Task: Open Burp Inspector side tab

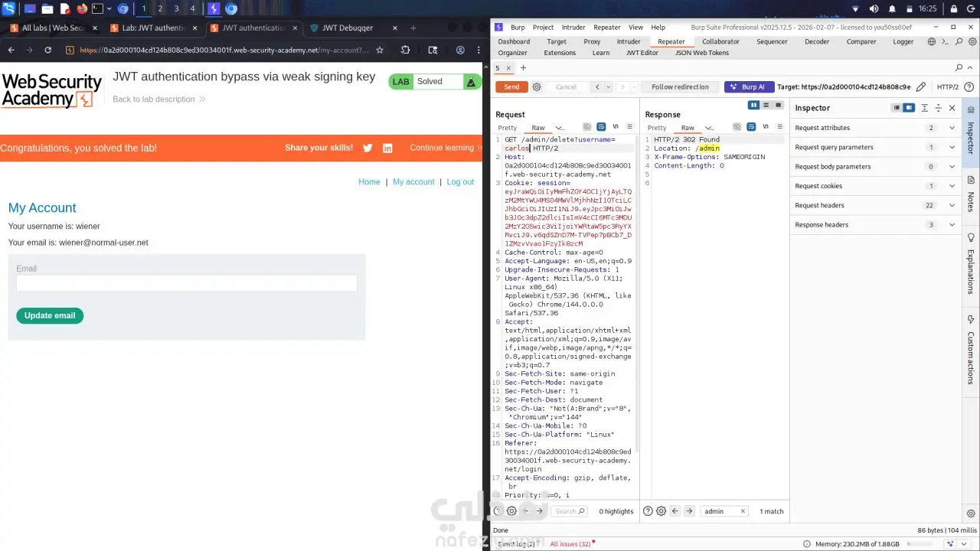Action: pyautogui.click(x=971, y=132)
